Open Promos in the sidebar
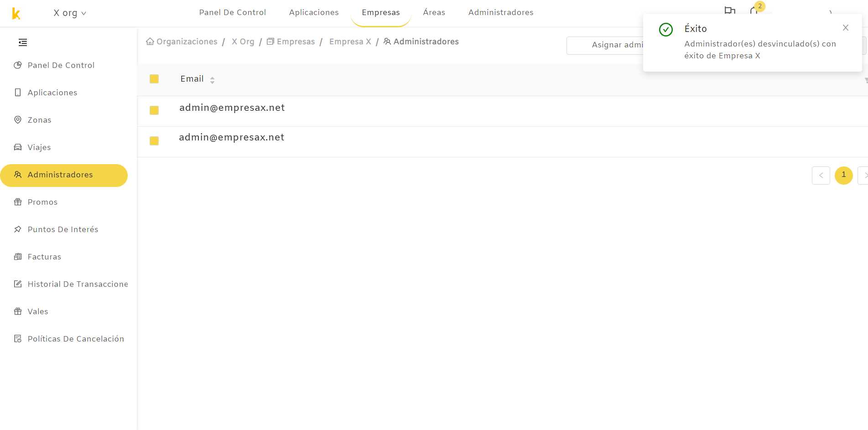This screenshot has width=868, height=430. click(64, 202)
